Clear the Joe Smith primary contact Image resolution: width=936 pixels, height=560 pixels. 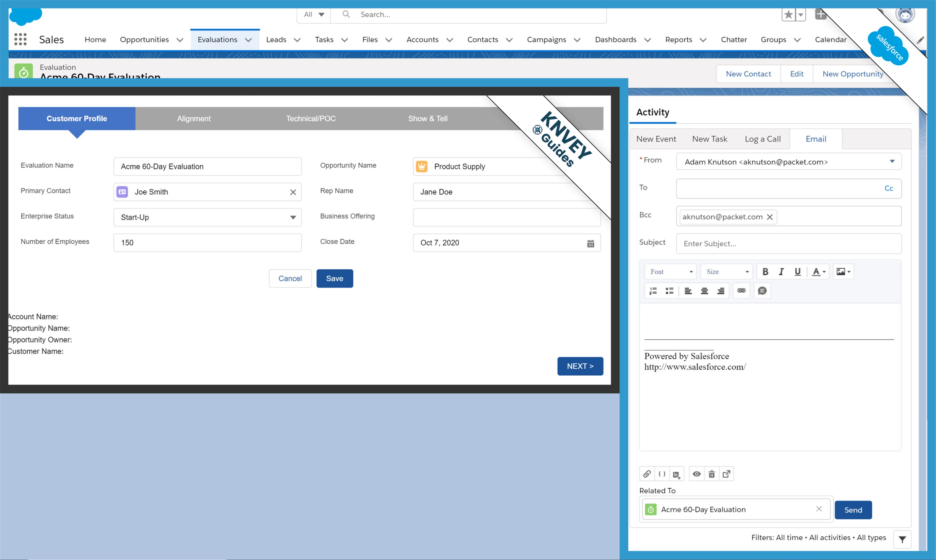pos(293,192)
